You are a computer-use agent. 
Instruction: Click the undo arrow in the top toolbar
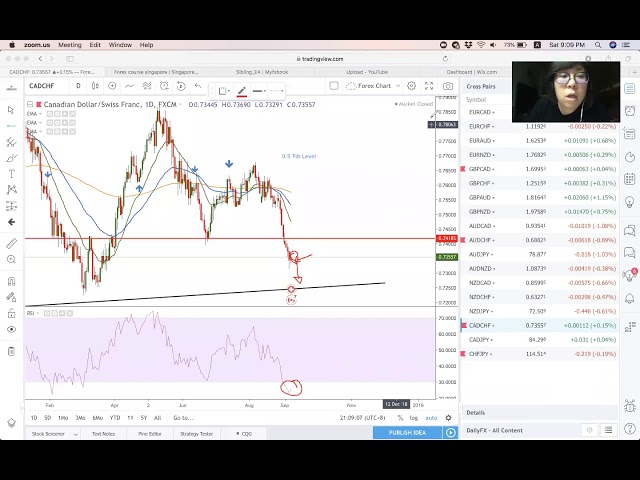[x=198, y=86]
